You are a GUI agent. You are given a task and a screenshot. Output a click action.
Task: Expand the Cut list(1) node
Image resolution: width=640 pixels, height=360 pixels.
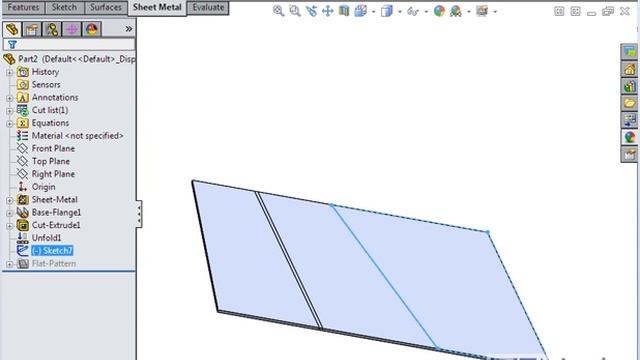9,111
